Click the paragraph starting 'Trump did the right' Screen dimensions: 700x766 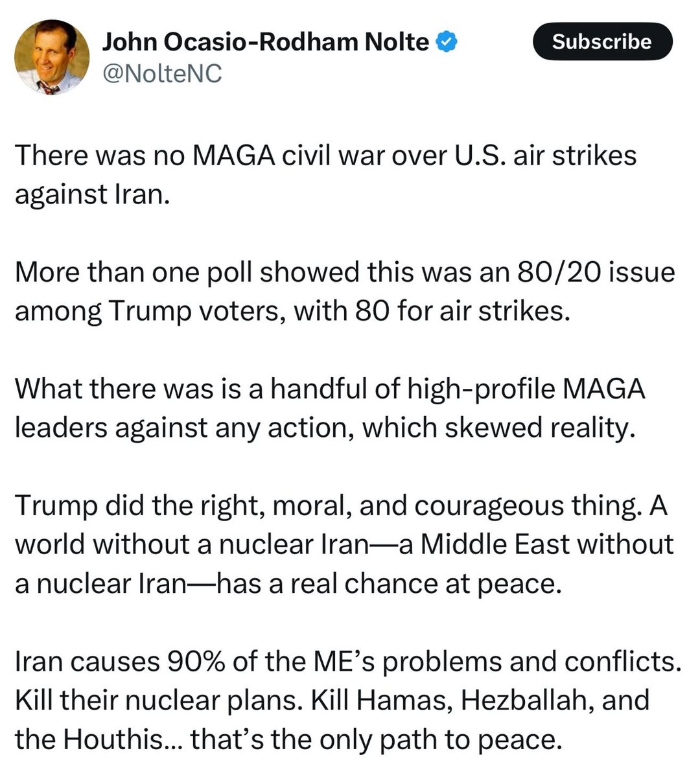(344, 545)
